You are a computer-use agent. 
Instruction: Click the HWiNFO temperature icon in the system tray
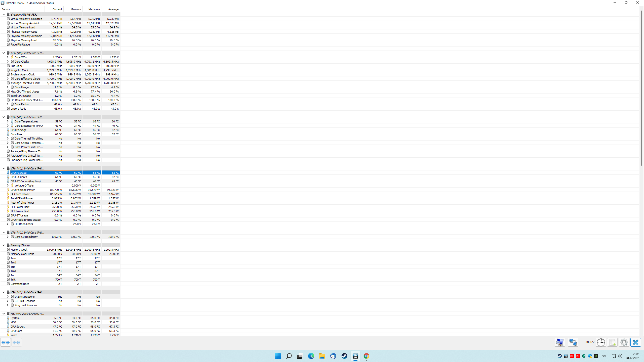tap(572, 356)
